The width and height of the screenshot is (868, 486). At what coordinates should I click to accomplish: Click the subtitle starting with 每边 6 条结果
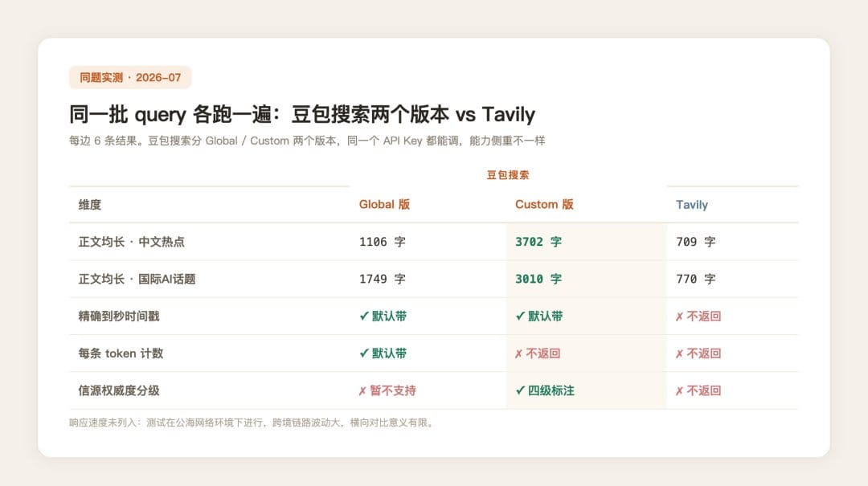pyautogui.click(x=307, y=141)
